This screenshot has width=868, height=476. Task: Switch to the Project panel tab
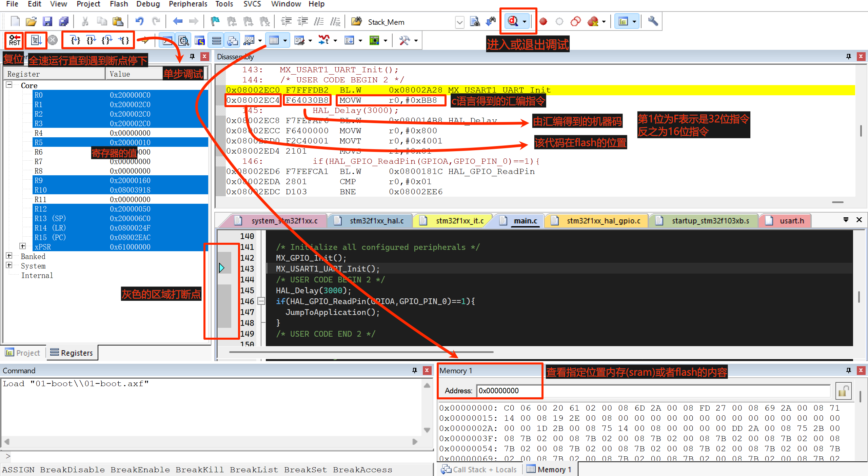tap(23, 353)
